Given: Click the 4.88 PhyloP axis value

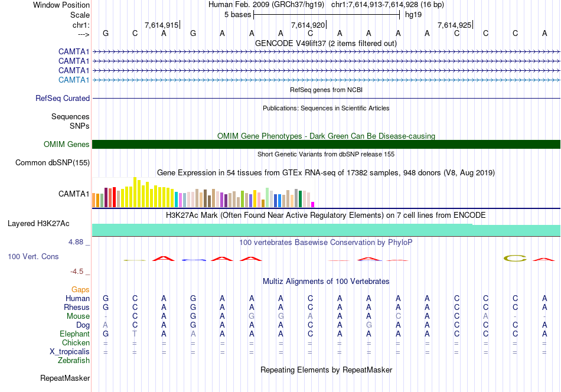Looking at the screenshot, I should (76, 242).
